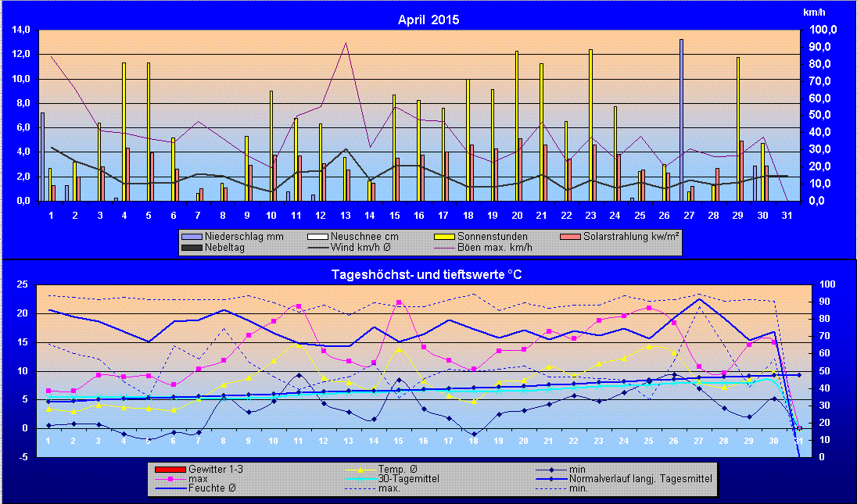The width and height of the screenshot is (857, 504).
Task: Click the 30-Tagemittel legend entry
Action: pos(385,478)
